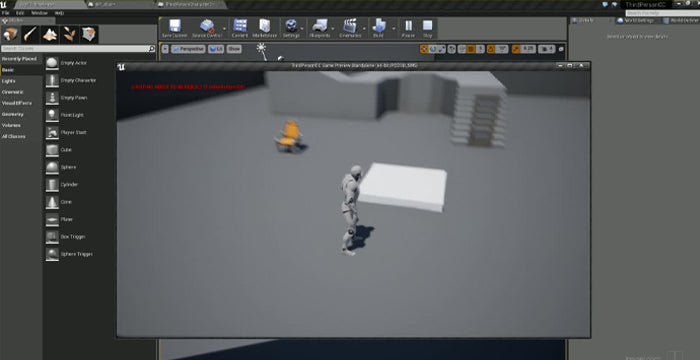Image resolution: width=700 pixels, height=360 pixels.
Task: Pause the running game preview
Action: [x=408, y=29]
